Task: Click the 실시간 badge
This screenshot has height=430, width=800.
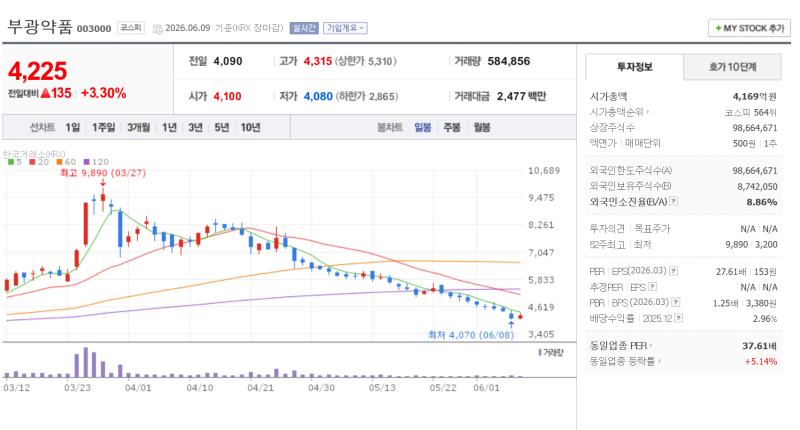Action: pyautogui.click(x=304, y=28)
